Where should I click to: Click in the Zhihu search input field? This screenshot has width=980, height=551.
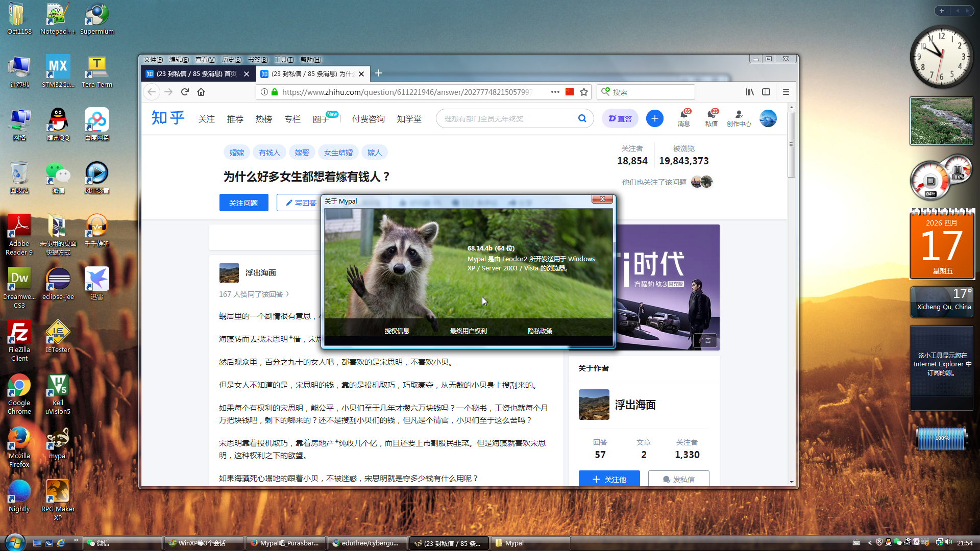point(505,118)
